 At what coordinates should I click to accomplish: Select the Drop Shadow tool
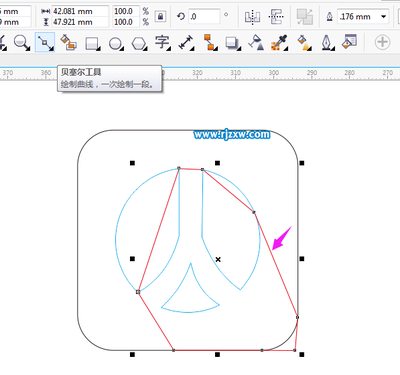tap(233, 43)
